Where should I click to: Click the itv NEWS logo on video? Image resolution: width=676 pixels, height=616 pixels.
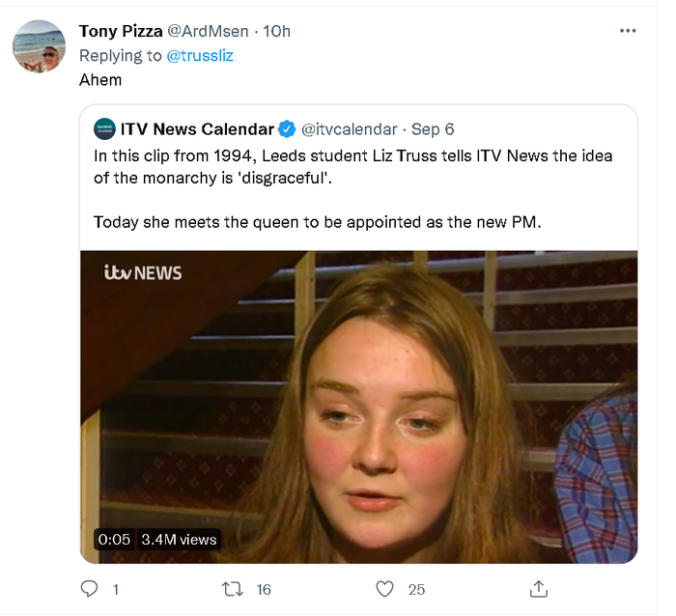tap(143, 273)
